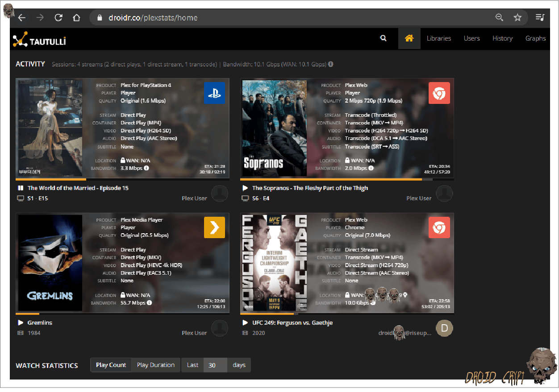Viewport: 559px width, 392px height.
Task: Switch statistics to Play Duration
Action: (x=156, y=365)
